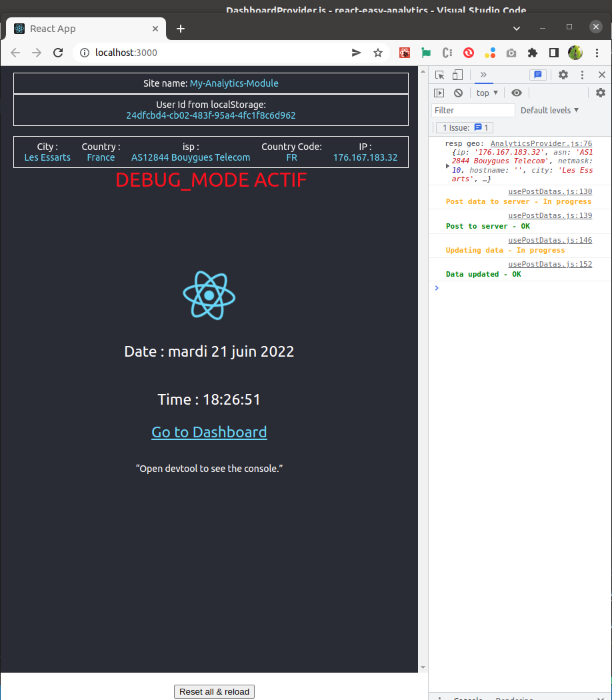Open the 1 Issue badge
The width and height of the screenshot is (612, 700).
465,128
